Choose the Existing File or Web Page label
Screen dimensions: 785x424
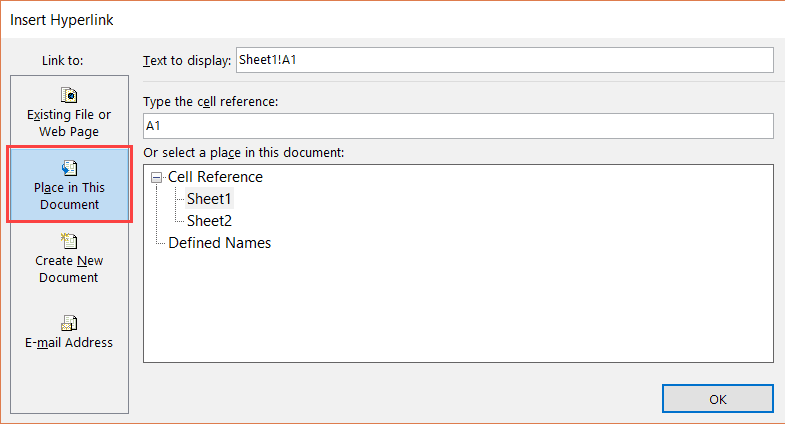click(x=69, y=123)
